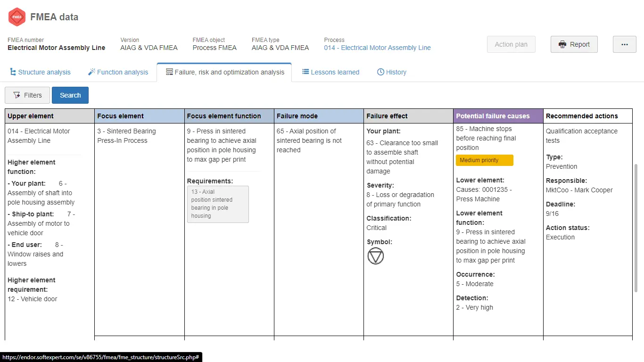Click the printer icon on Report button
The image size is (644, 362).
[x=562, y=44]
